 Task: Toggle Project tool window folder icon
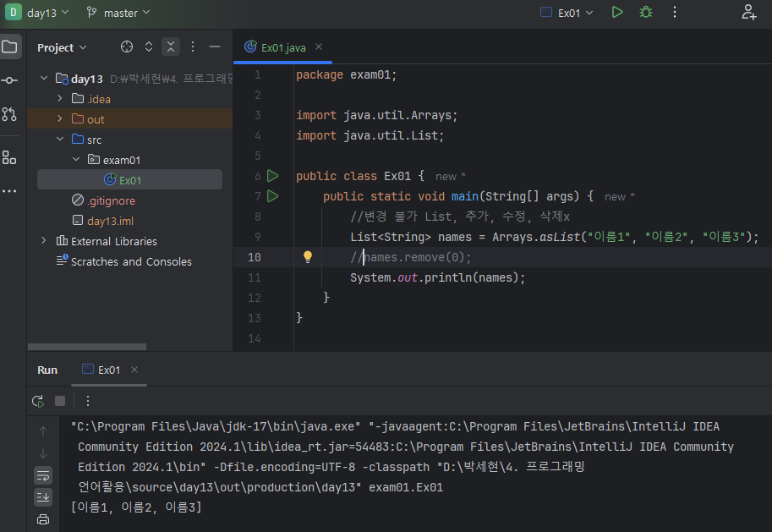point(9,47)
